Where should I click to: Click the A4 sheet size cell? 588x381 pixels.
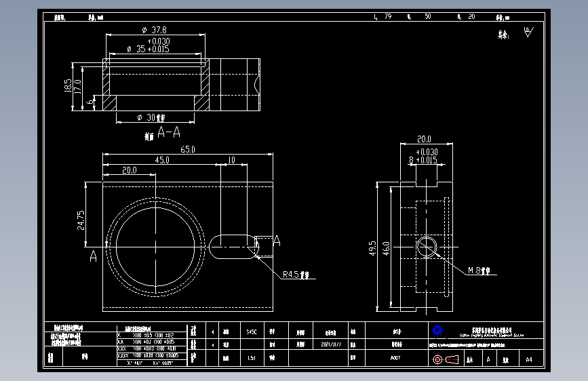coord(529,359)
